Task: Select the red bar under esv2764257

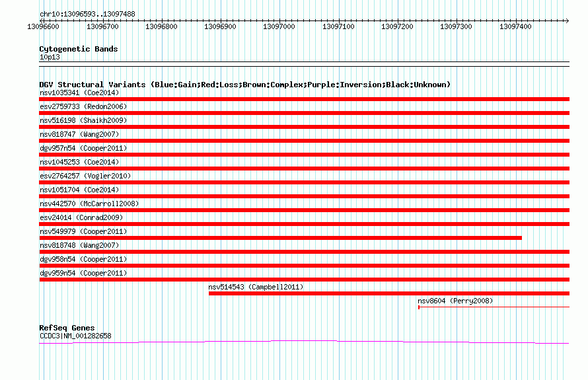Action: coord(304,182)
